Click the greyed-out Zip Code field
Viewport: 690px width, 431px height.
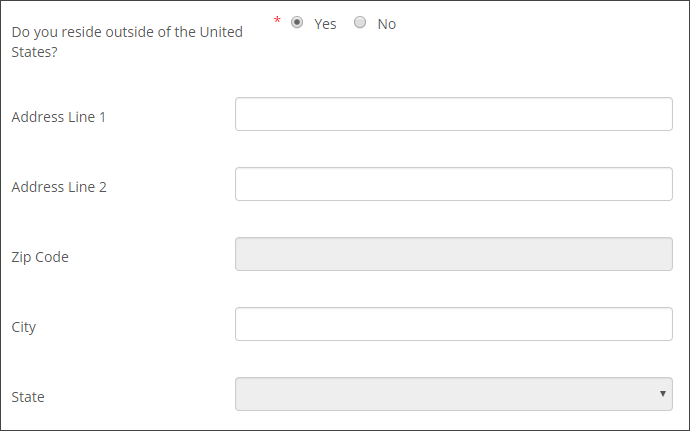coord(453,254)
